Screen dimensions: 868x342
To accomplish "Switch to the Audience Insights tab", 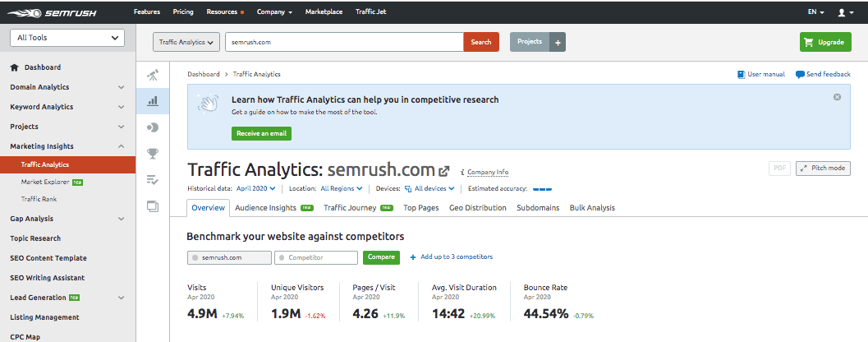I will 274,208.
